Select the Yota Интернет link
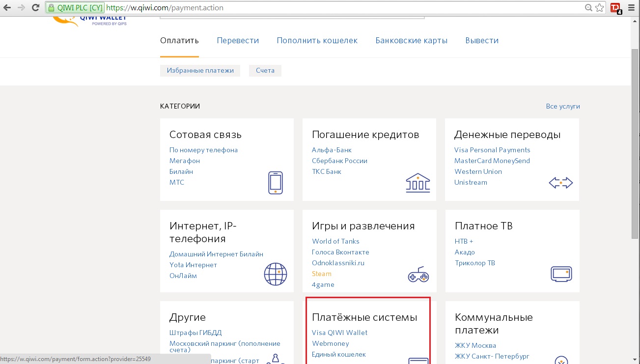This screenshot has width=640, height=364. [193, 265]
